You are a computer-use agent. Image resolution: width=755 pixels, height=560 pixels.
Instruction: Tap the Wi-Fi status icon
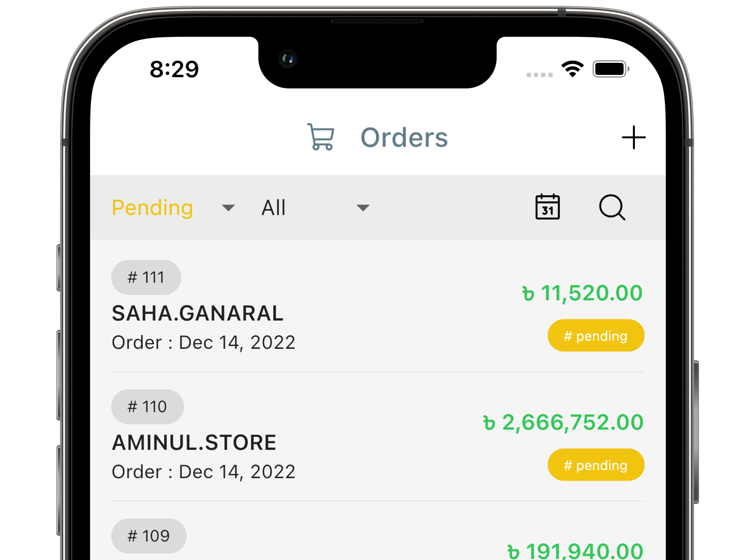(x=573, y=69)
